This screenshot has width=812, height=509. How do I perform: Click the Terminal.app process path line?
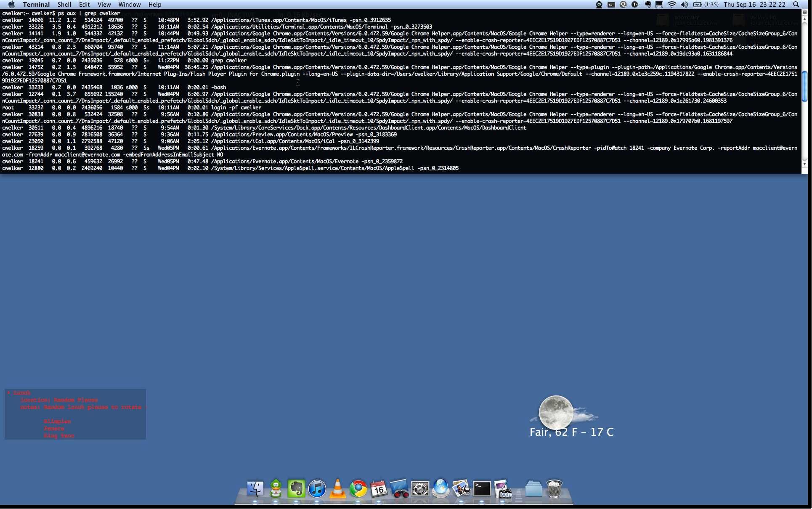coord(217,27)
